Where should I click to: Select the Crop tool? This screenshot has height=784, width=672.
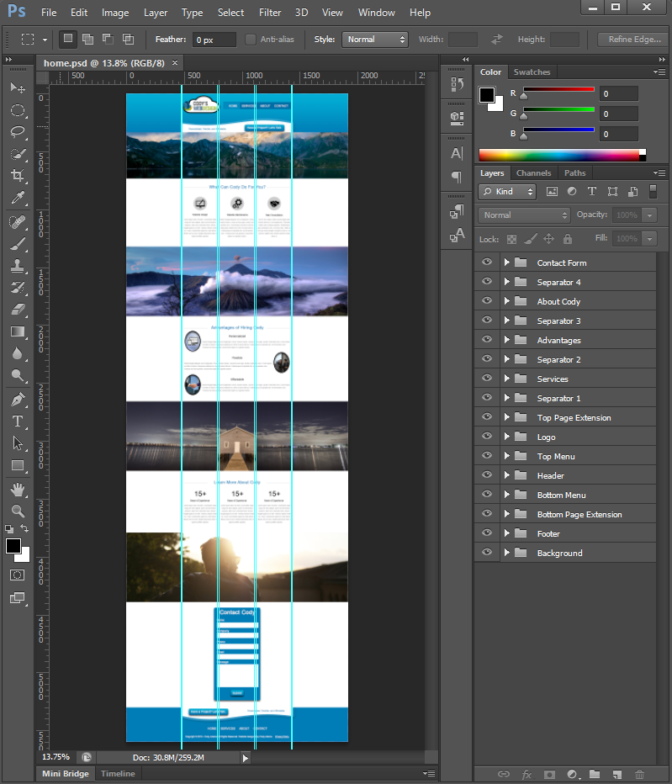pyautogui.click(x=17, y=176)
